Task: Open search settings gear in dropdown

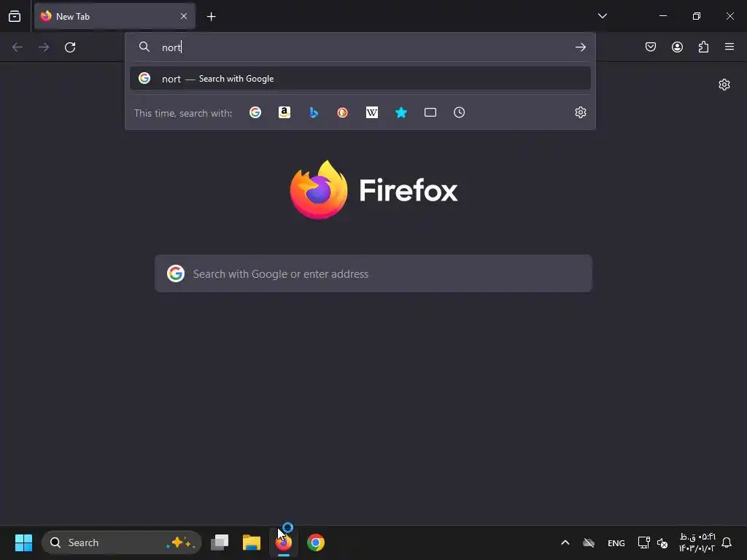Action: point(580,112)
